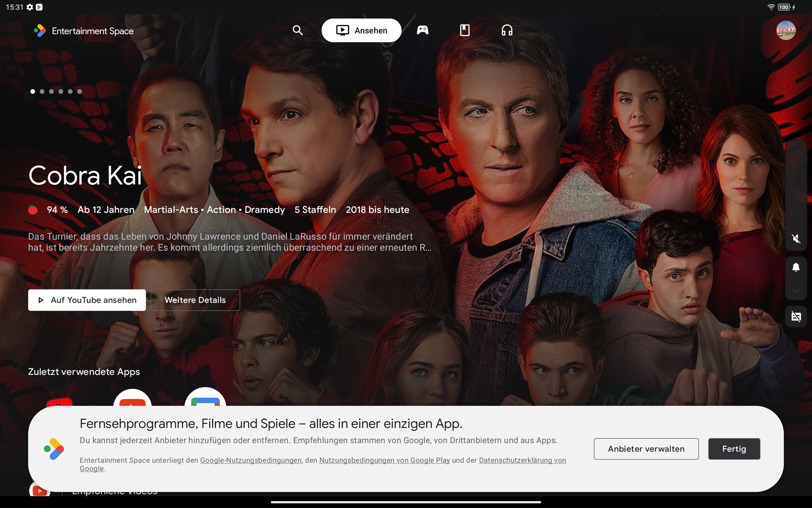
Task: Switch to the Games controller tab
Action: [x=422, y=30]
